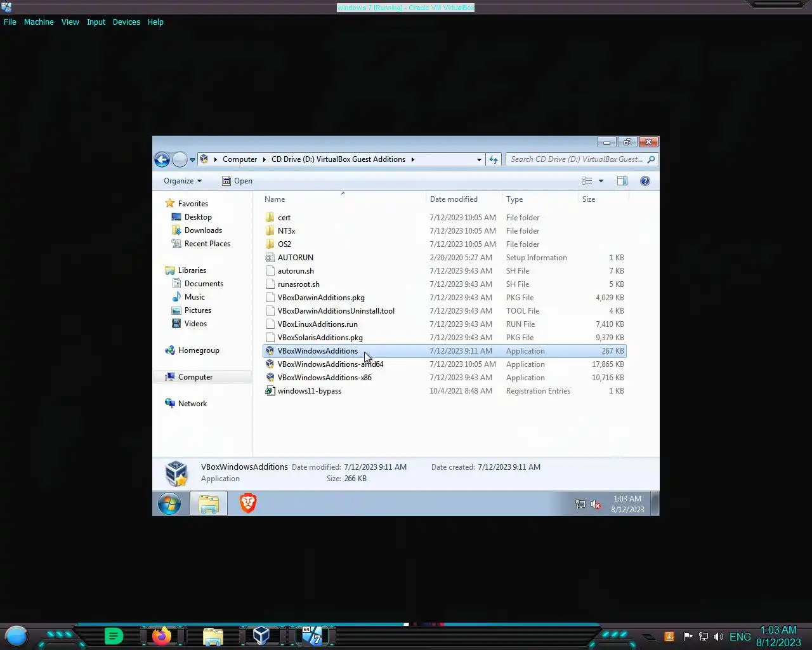Select the Pictures library
812x650 pixels.
[197, 310]
